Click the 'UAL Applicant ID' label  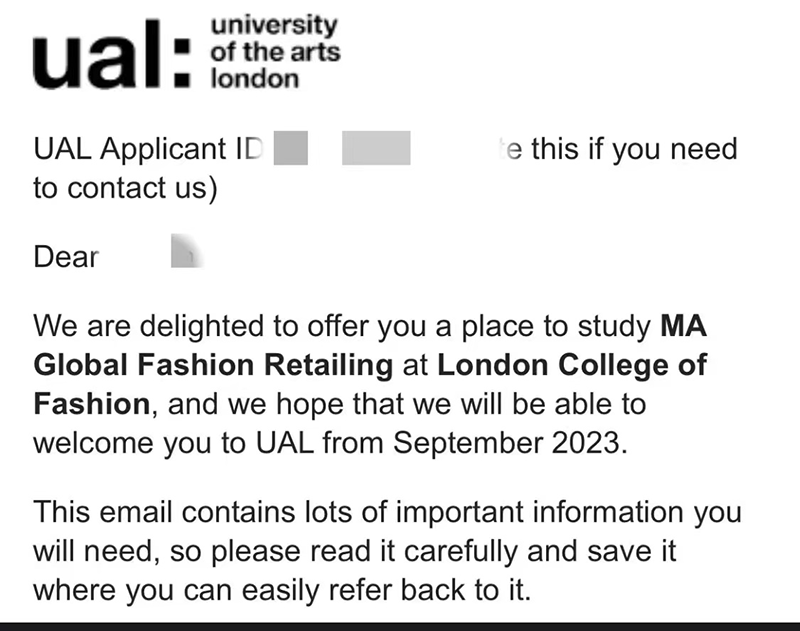tap(146, 150)
